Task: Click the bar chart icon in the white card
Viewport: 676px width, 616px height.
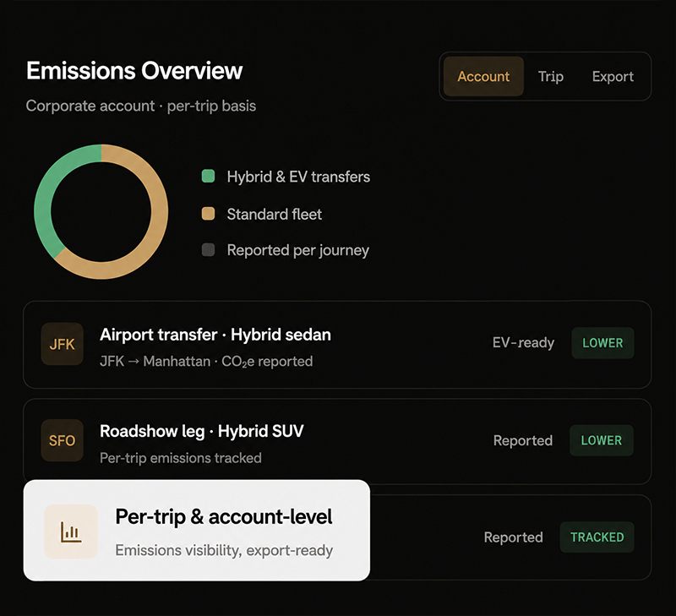Action: [71, 532]
